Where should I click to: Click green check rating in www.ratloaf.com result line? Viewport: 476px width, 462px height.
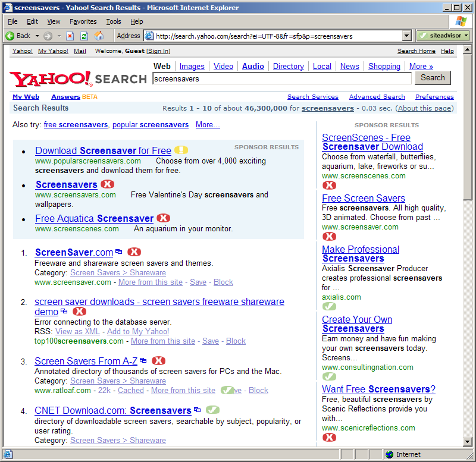(x=227, y=390)
